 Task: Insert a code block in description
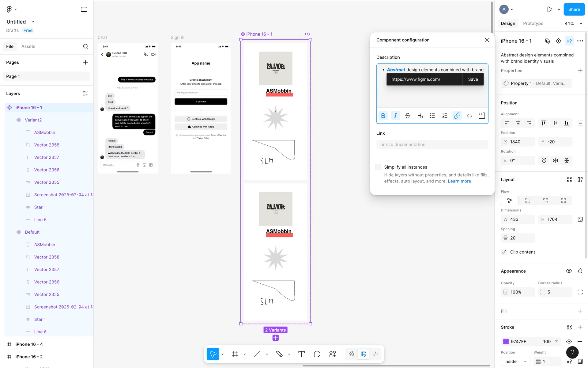pos(482,116)
